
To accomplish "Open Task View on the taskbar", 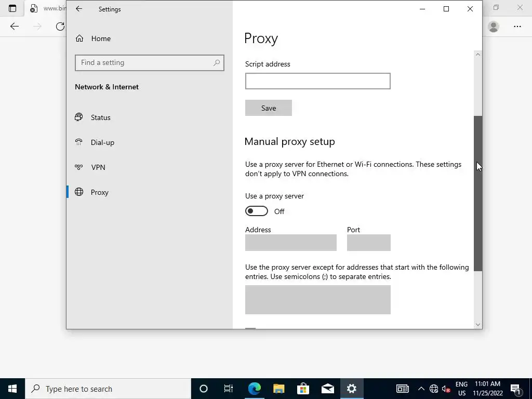I will 229,389.
